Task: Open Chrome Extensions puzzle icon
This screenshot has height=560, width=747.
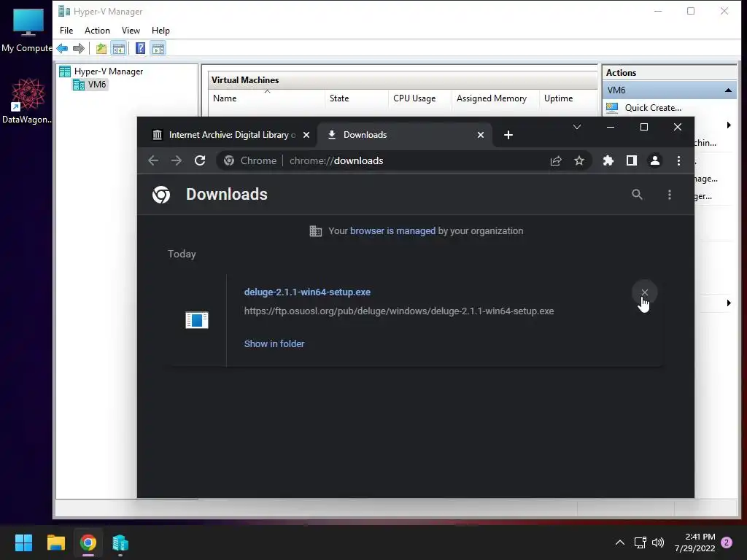Action: [608, 161]
